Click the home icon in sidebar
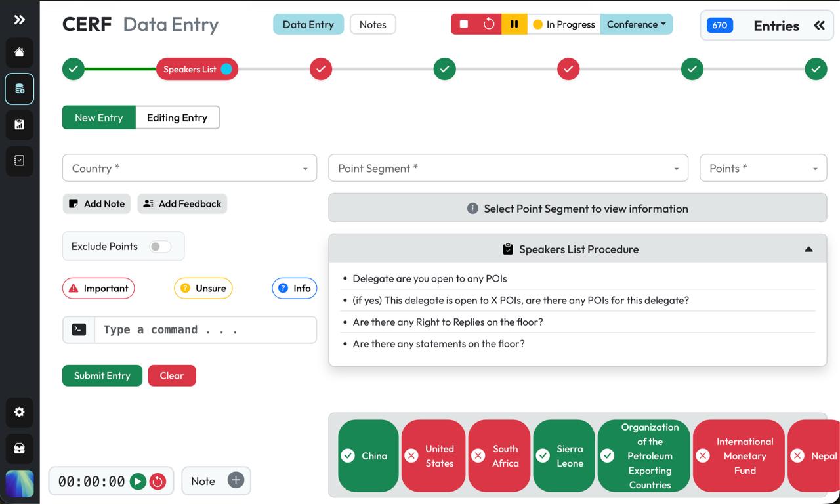 19,52
